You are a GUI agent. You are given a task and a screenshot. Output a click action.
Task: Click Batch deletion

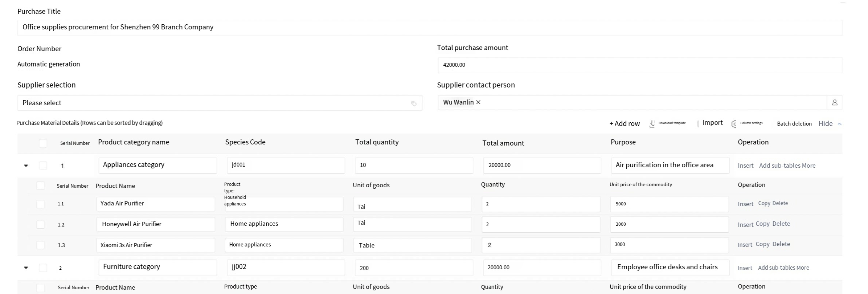click(794, 124)
